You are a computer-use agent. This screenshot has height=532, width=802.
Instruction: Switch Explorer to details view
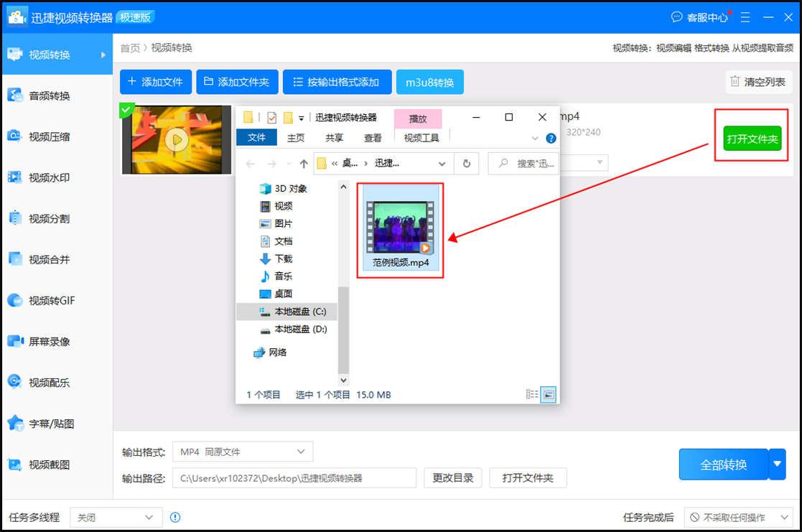[x=532, y=394]
